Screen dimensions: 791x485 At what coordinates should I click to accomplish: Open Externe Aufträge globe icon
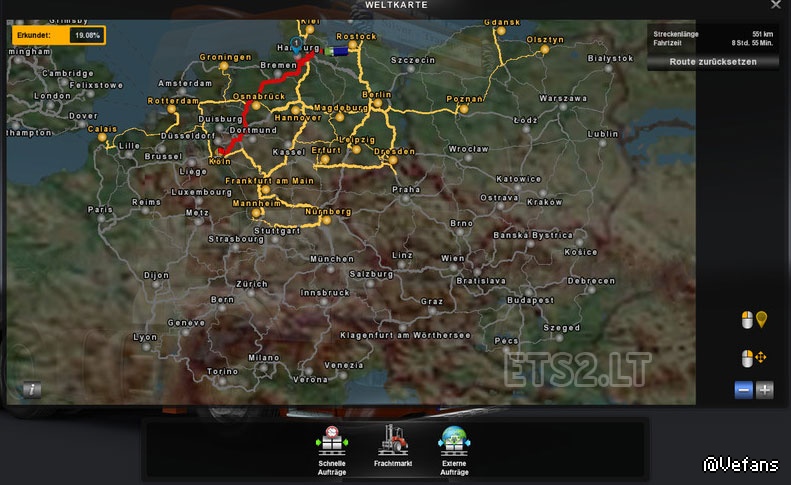coord(454,441)
